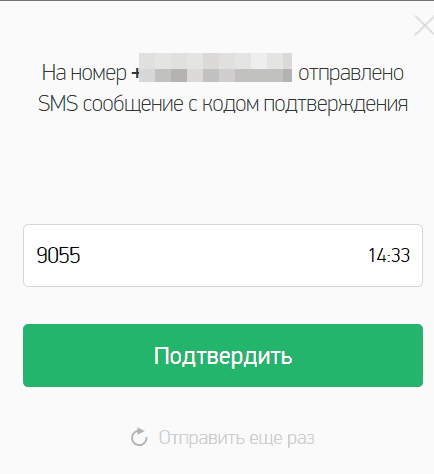Click the word 'SMS' in the message
Image resolution: width=434 pixels, height=474 pixels.
(58, 104)
